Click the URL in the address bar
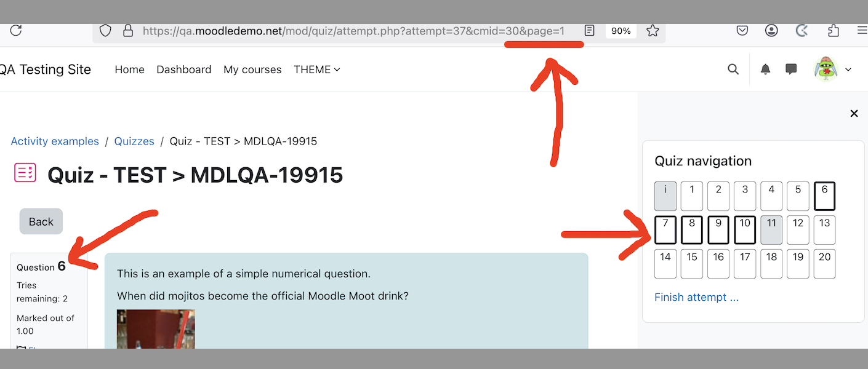 (353, 31)
